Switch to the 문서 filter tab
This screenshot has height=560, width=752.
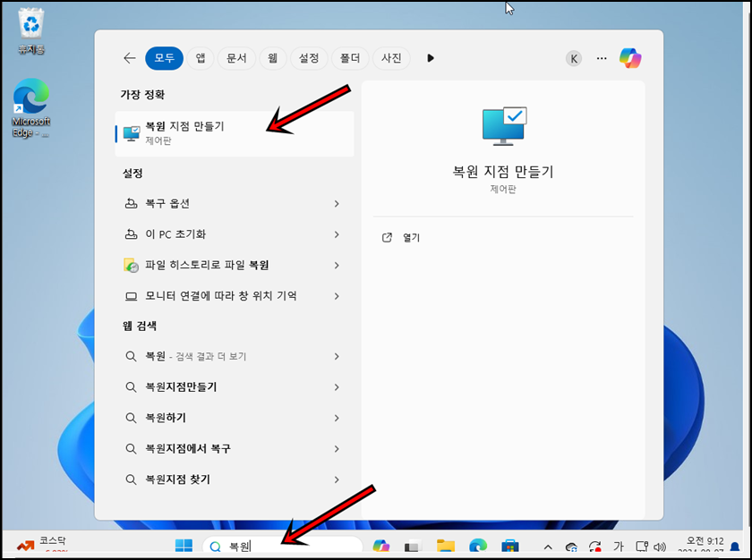coord(236,58)
